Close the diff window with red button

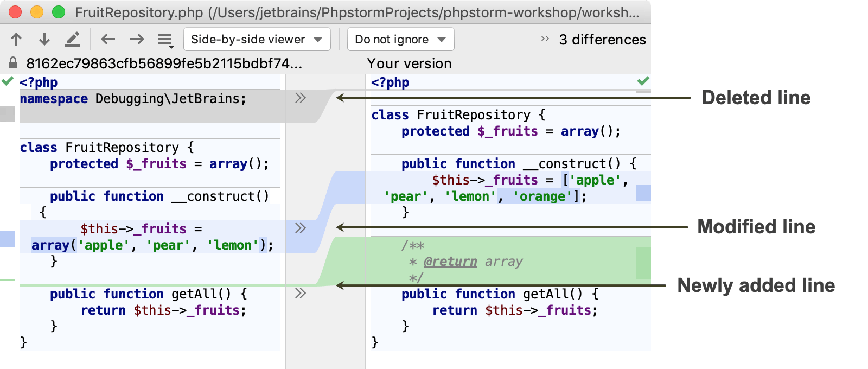point(15,12)
